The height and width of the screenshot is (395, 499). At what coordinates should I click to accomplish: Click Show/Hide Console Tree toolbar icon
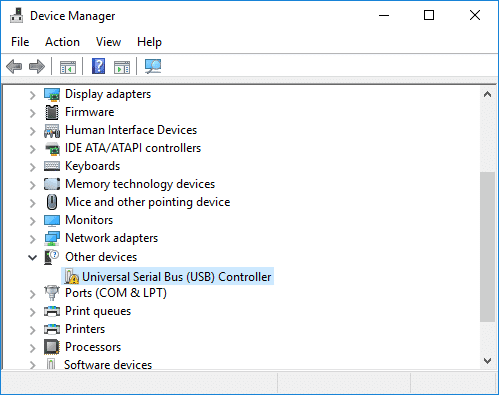coord(68,67)
